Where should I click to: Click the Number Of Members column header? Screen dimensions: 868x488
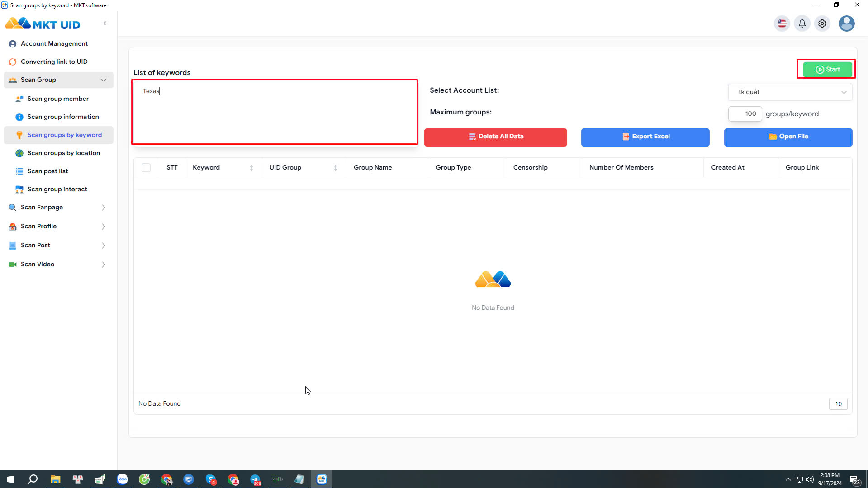tap(621, 167)
